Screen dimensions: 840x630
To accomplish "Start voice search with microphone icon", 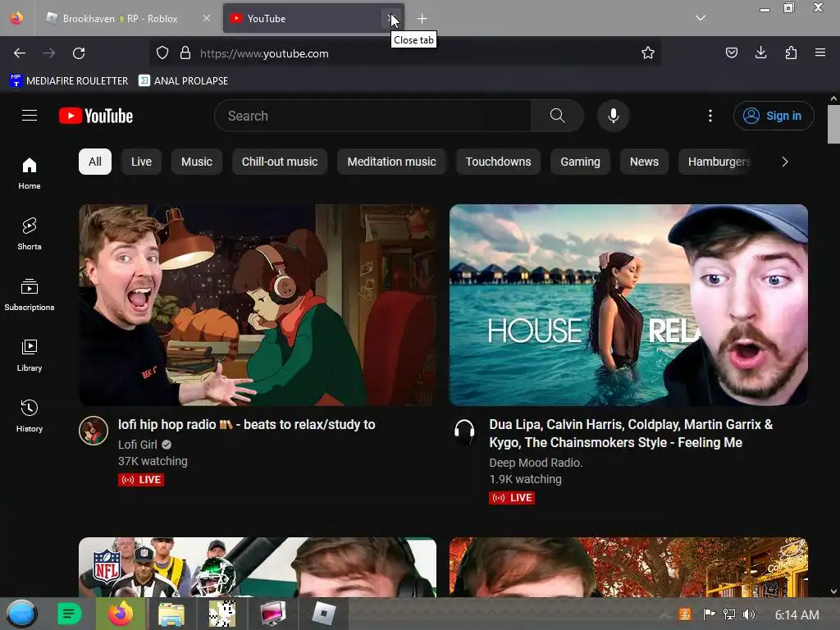I will (x=614, y=116).
